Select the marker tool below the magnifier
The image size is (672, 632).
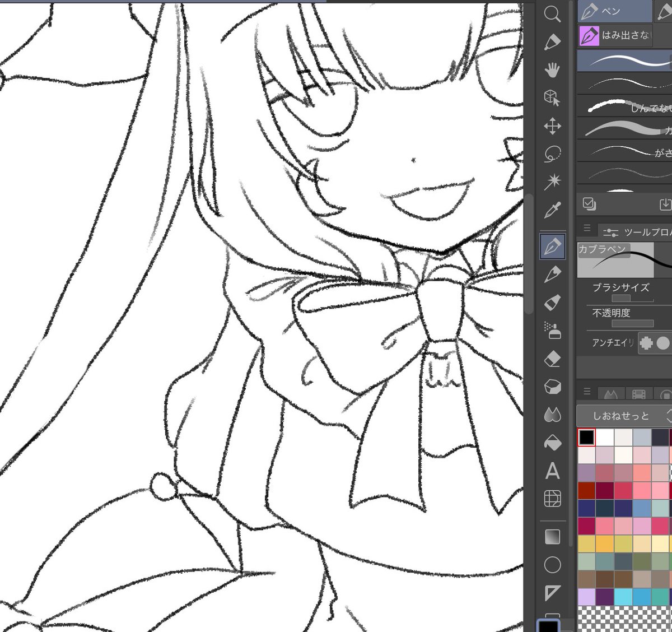click(553, 42)
